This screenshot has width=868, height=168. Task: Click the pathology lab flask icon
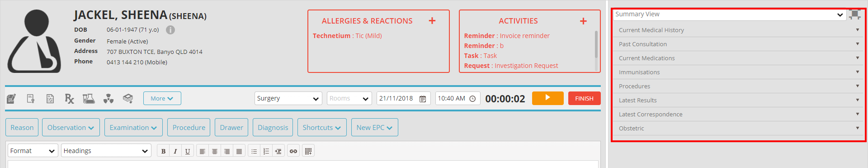coord(89,98)
